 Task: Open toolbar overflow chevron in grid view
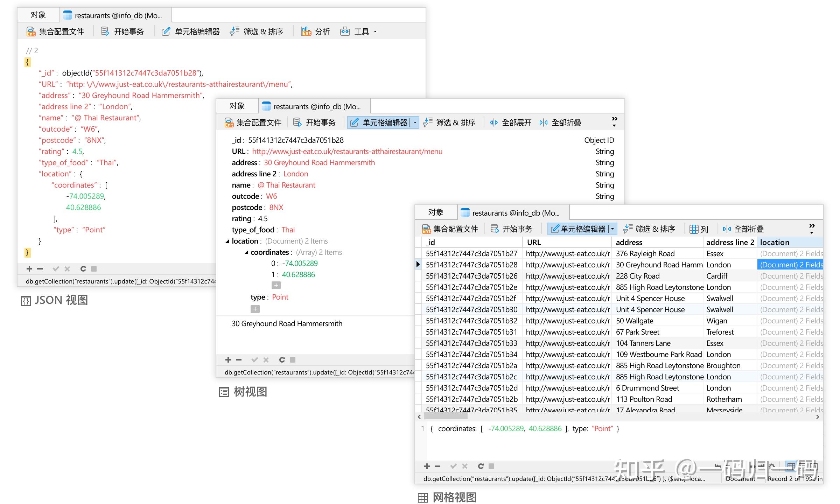[812, 228]
